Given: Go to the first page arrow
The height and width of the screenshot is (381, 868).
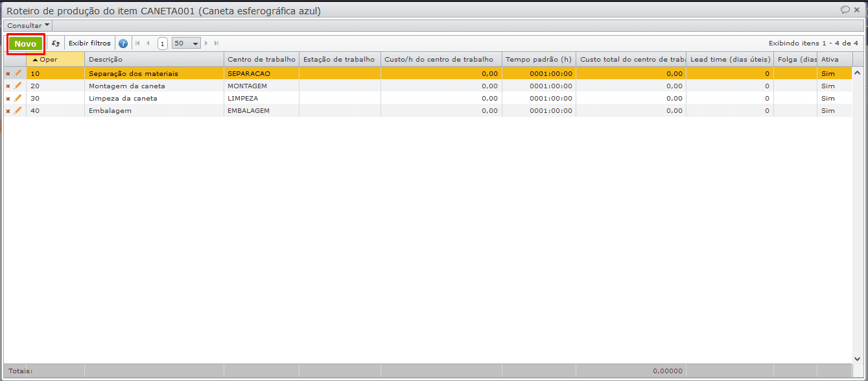Looking at the screenshot, I should (137, 43).
